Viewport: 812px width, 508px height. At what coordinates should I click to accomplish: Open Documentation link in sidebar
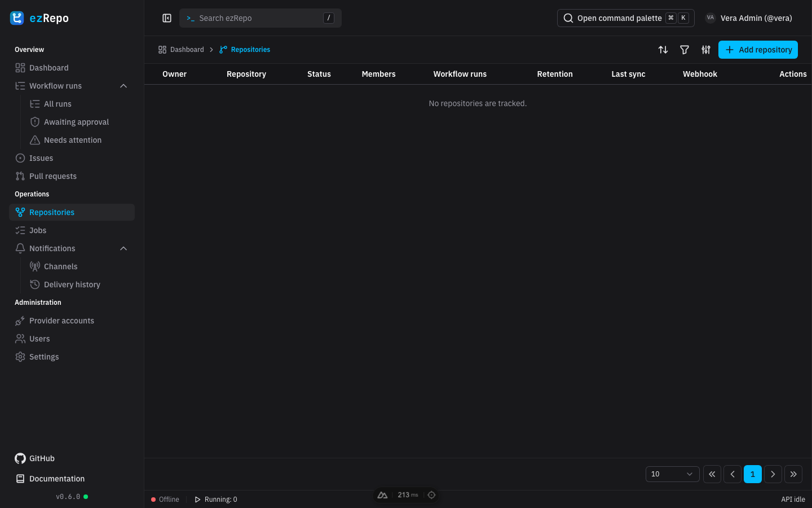point(50,479)
